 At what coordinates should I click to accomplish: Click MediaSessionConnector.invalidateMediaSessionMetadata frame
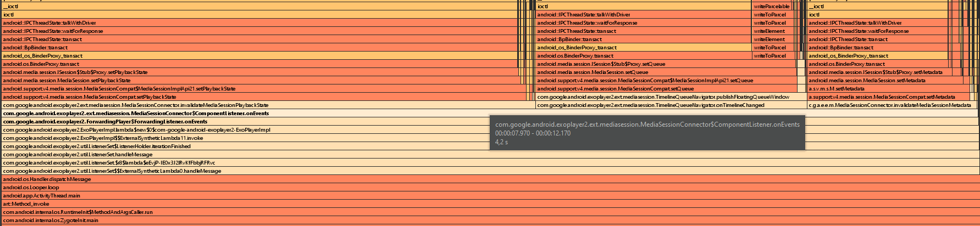click(x=893, y=105)
